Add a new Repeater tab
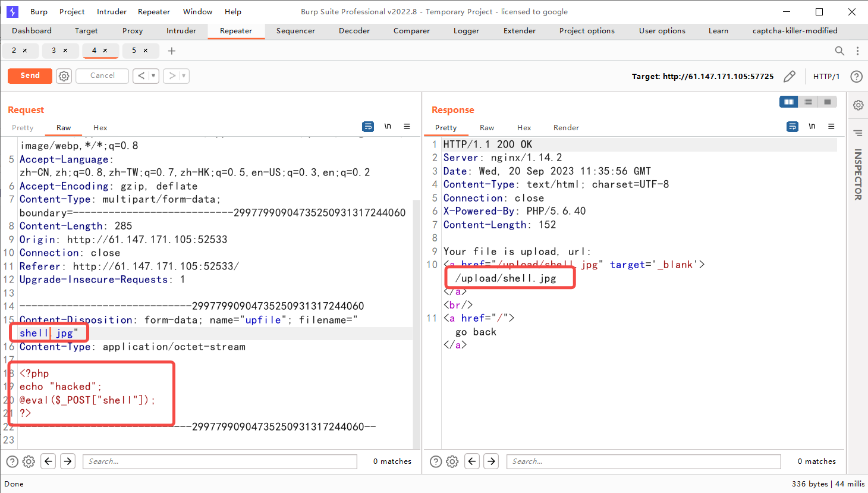This screenshot has height=493, width=868. tap(172, 51)
